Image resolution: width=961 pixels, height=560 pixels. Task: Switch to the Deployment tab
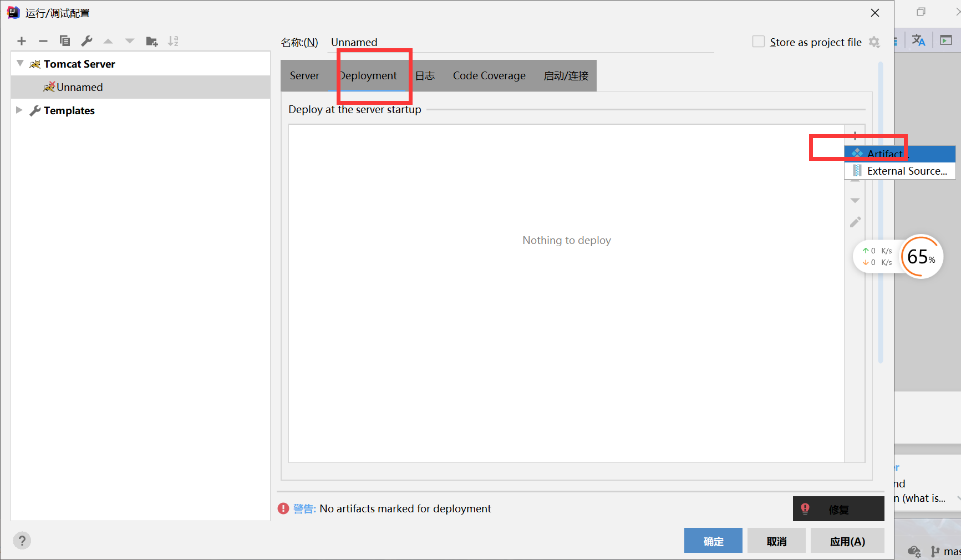click(368, 75)
